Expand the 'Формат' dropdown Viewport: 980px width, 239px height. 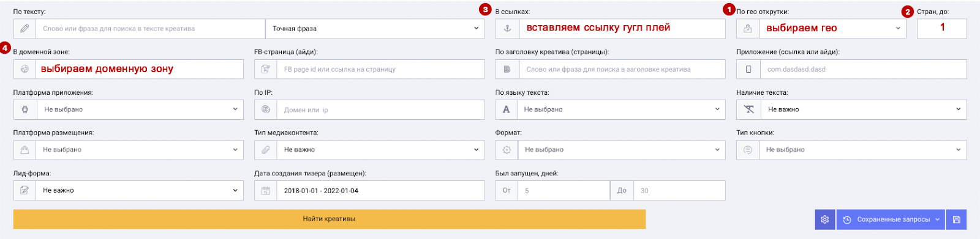[622, 150]
